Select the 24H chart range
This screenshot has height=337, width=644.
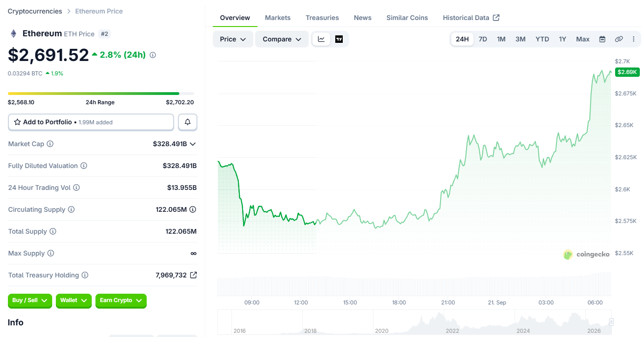(x=462, y=39)
